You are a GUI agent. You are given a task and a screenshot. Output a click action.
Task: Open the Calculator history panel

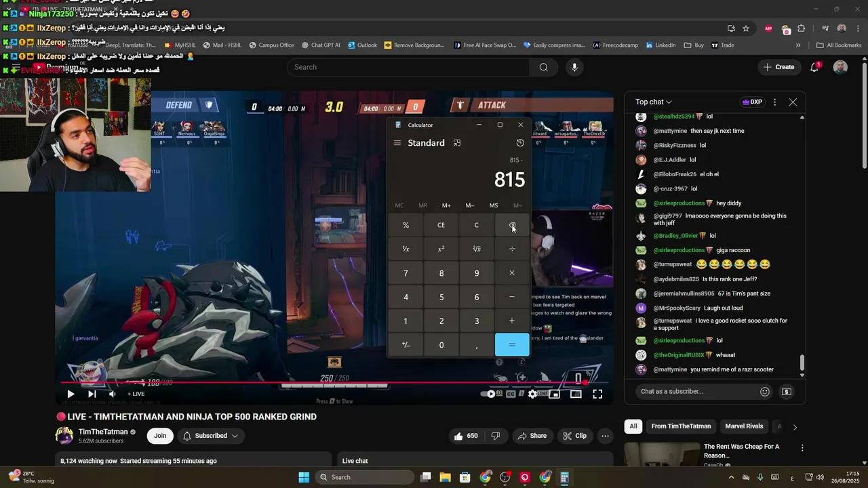[x=520, y=143]
